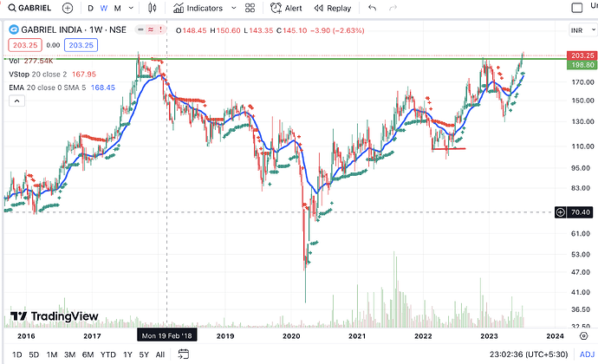Viewport: 598px width, 364px height.
Task: Open the INR currency dropdown
Action: tap(582, 30)
